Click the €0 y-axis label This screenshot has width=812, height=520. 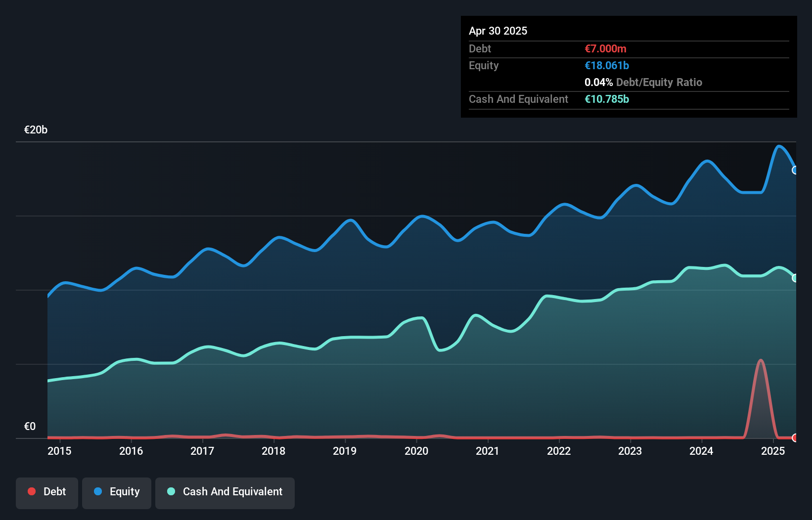[30, 426]
